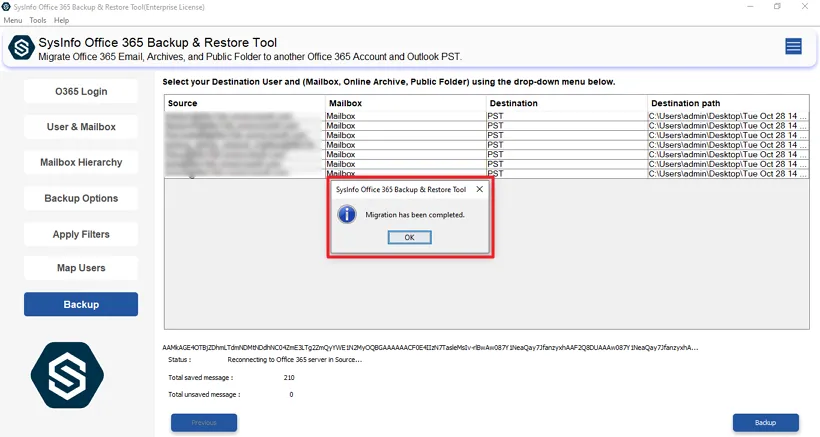
Task: Select the first row's destination path cell
Action: pyautogui.click(x=728, y=116)
